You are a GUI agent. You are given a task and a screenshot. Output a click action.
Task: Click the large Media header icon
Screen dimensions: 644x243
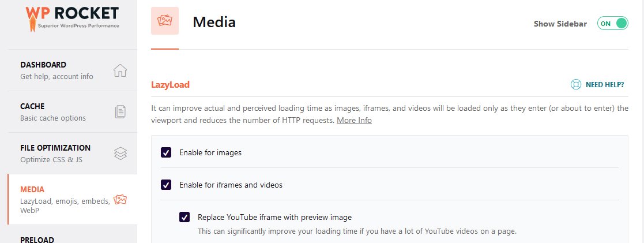pos(165,23)
